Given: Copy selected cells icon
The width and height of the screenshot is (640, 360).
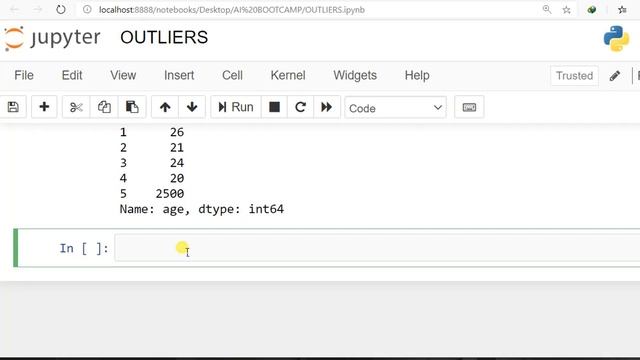Looking at the screenshot, I should pos(104,107).
